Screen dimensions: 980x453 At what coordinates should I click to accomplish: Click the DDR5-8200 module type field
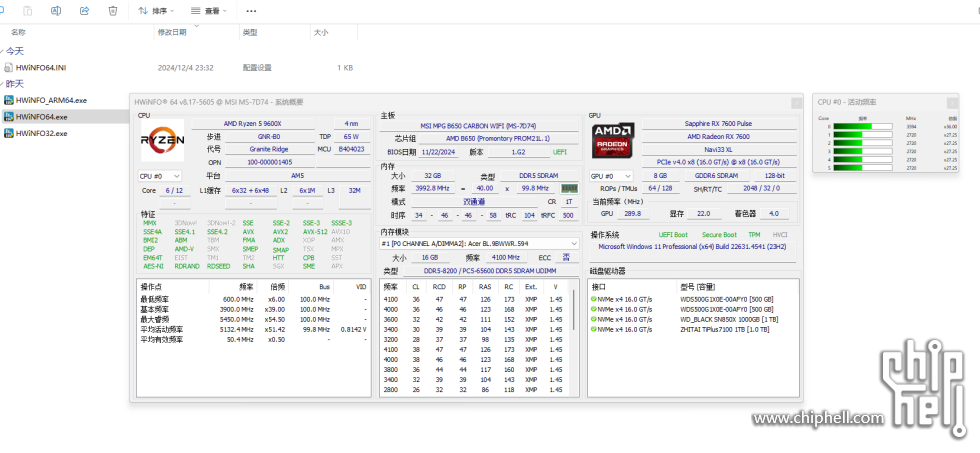coord(489,271)
